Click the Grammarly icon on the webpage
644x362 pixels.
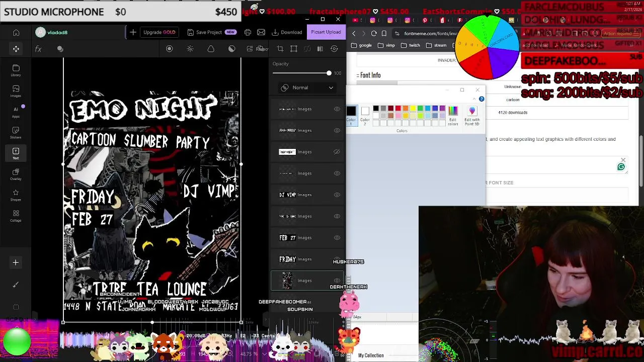[x=621, y=167]
